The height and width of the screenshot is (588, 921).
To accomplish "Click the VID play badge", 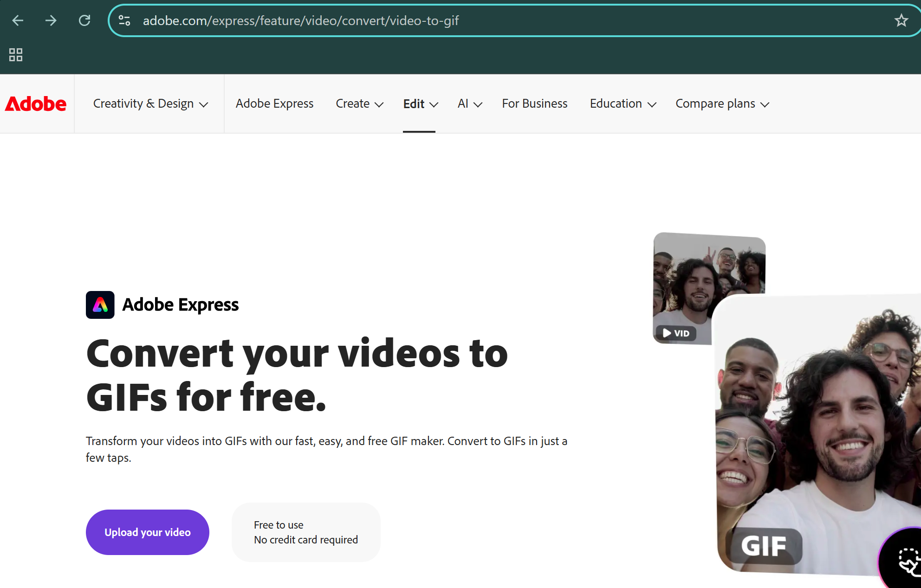I will coord(676,333).
